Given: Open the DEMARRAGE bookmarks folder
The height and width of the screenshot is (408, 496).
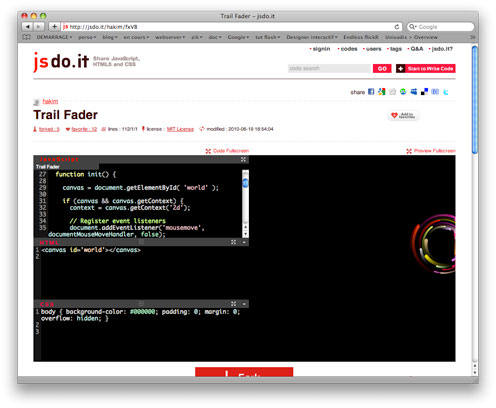Looking at the screenshot, I should pos(54,37).
